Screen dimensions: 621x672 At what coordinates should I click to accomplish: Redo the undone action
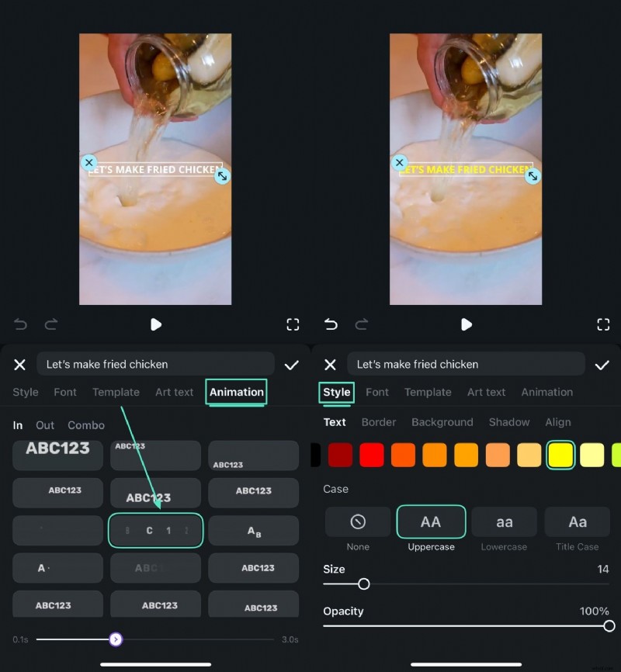coord(51,324)
